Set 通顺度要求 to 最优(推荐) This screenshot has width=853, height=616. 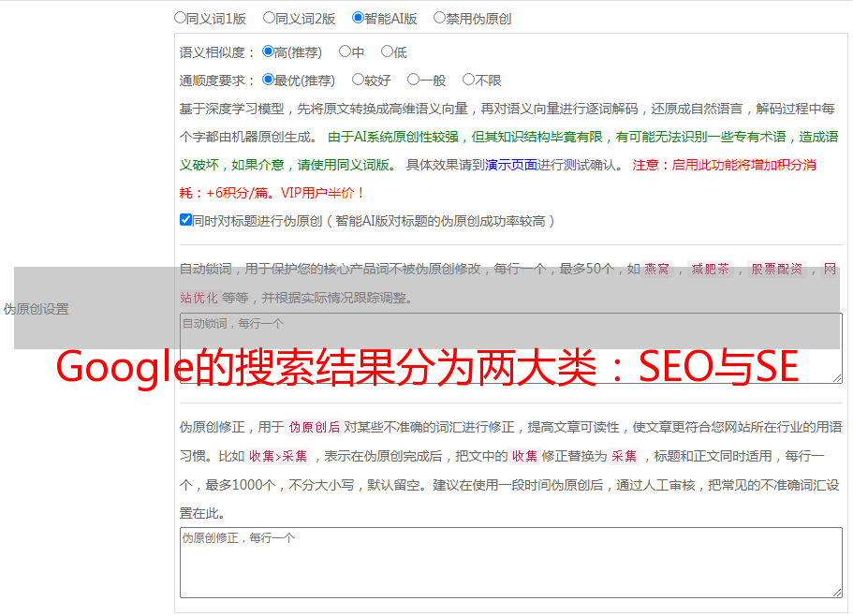click(x=268, y=80)
